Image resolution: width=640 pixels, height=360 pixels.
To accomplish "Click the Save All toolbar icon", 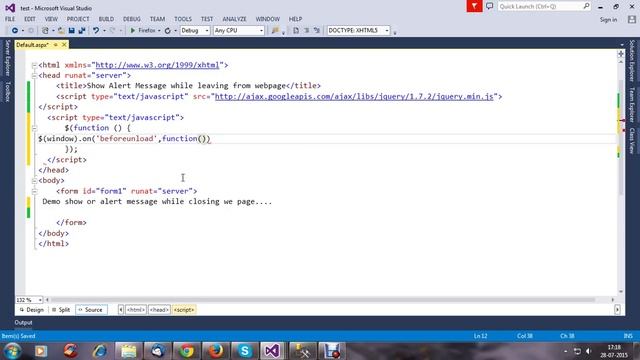I will (82, 31).
